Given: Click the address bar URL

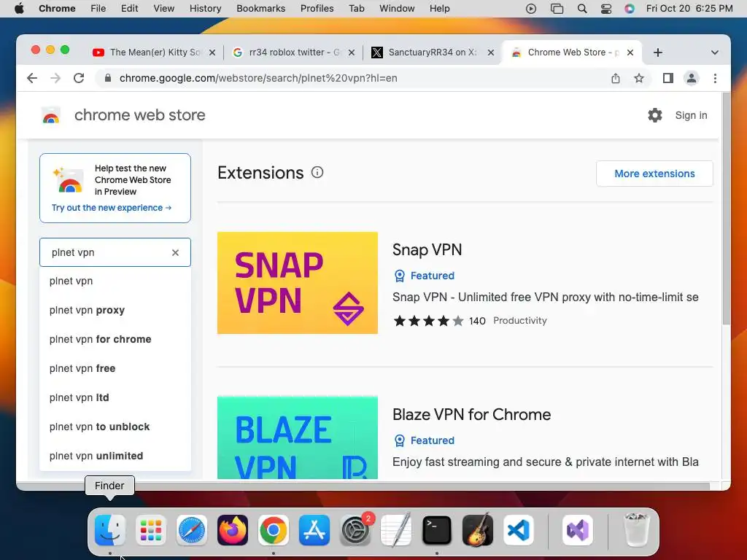Looking at the screenshot, I should click(258, 78).
